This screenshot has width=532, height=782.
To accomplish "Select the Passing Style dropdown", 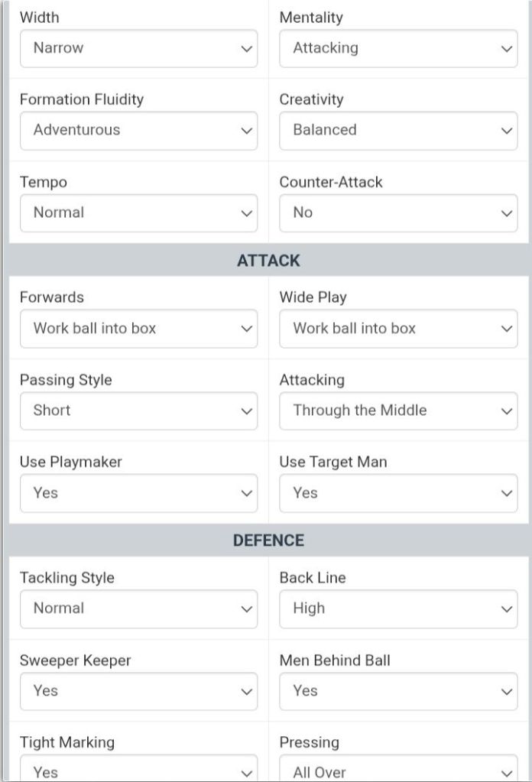I will [x=138, y=410].
